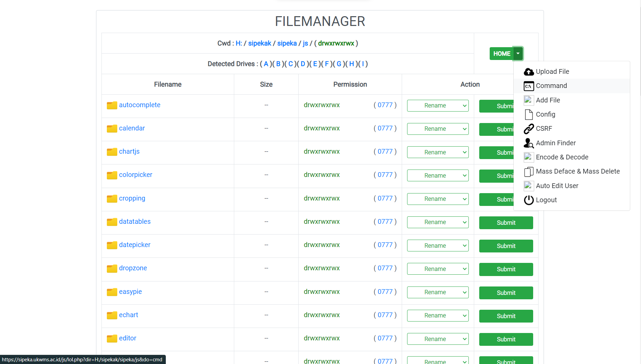Click the echart folder icon

click(112, 315)
